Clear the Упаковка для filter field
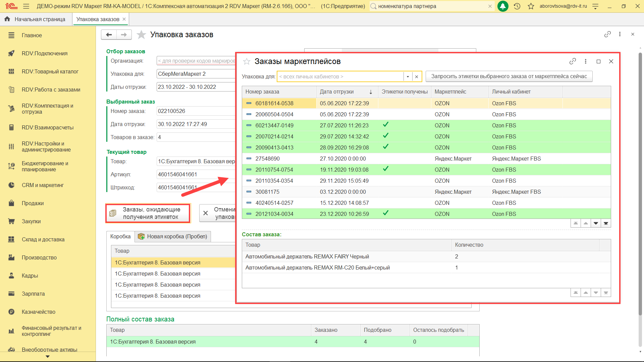The width and height of the screenshot is (644, 362). [x=417, y=76]
